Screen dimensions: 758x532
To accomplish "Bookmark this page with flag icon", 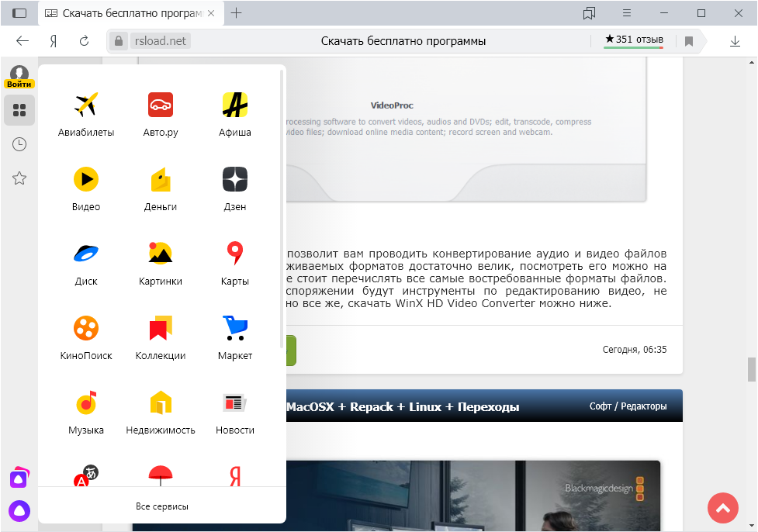I will click(689, 42).
